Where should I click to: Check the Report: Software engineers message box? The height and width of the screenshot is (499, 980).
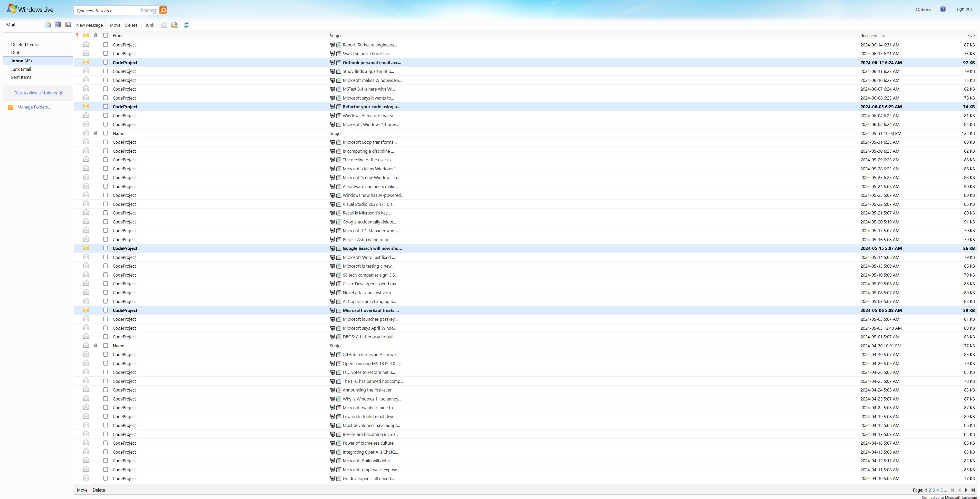[105, 44]
